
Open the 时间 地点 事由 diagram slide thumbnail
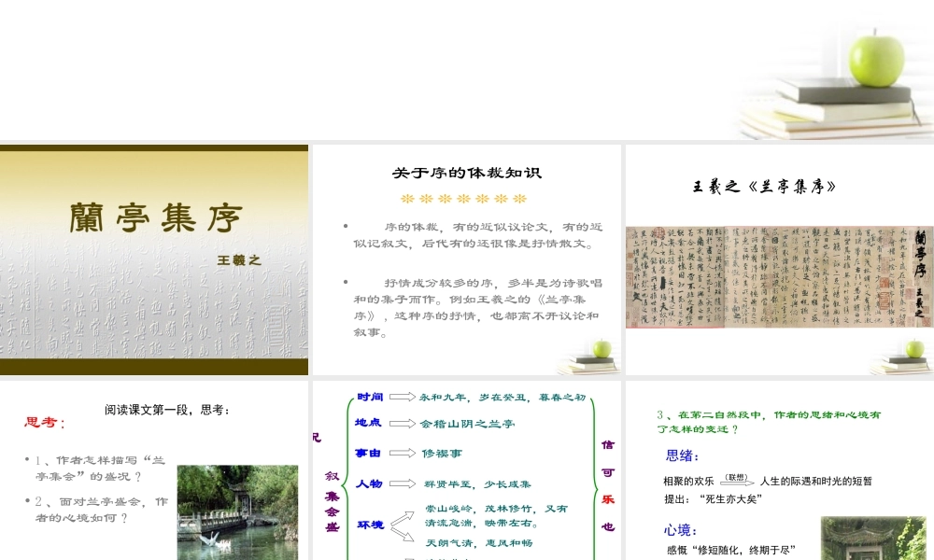466,470
